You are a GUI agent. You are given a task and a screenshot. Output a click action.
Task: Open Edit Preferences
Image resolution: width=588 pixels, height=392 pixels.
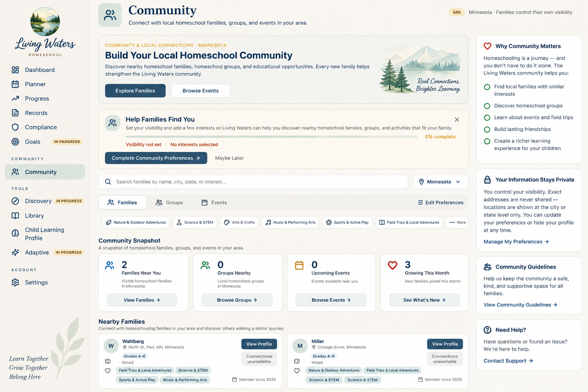[440, 203]
